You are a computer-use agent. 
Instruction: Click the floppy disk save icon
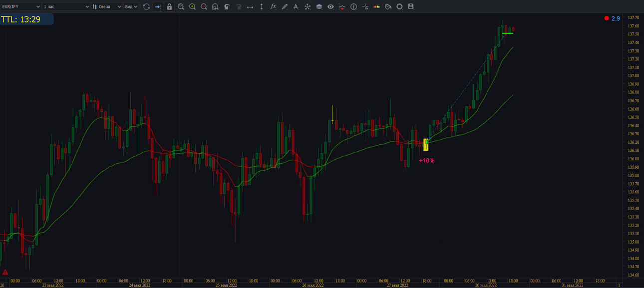click(411, 6)
